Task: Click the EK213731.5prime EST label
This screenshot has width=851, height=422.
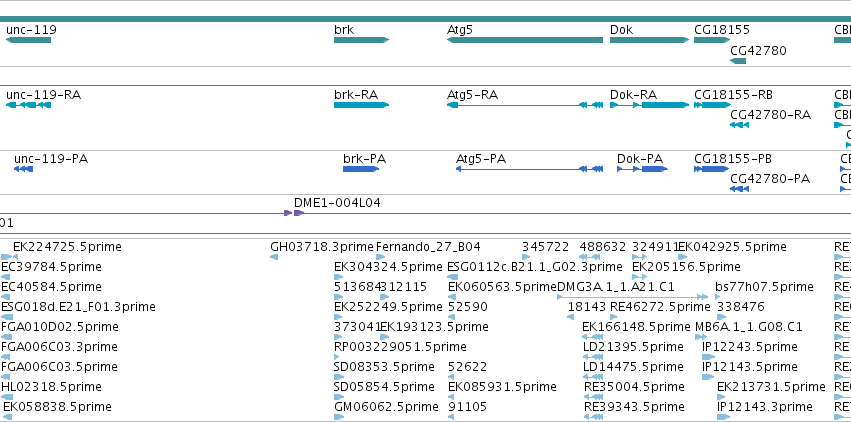Action: [771, 387]
